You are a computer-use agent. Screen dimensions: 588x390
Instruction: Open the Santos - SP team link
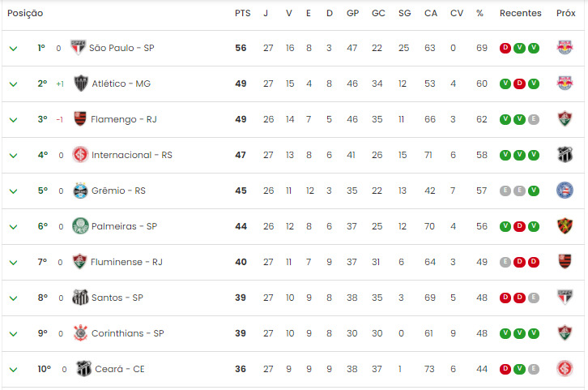[117, 298]
